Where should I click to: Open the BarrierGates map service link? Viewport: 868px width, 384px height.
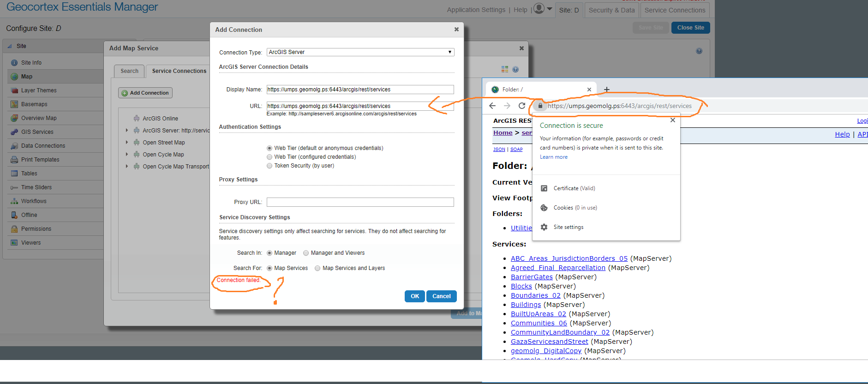coord(532,277)
